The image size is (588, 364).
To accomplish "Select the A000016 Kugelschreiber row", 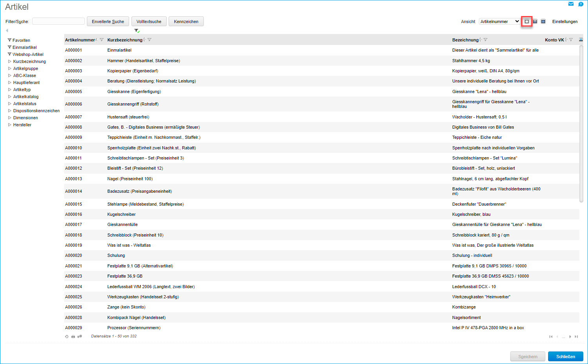I will 322,214.
